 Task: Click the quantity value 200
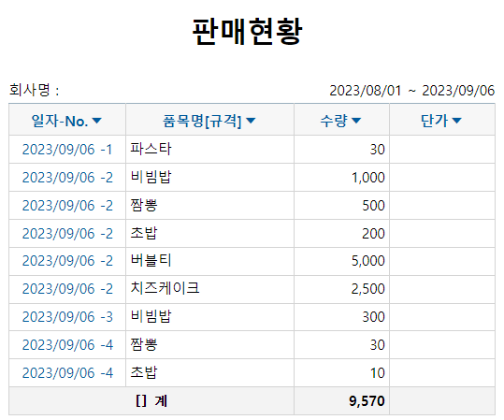coord(373,234)
